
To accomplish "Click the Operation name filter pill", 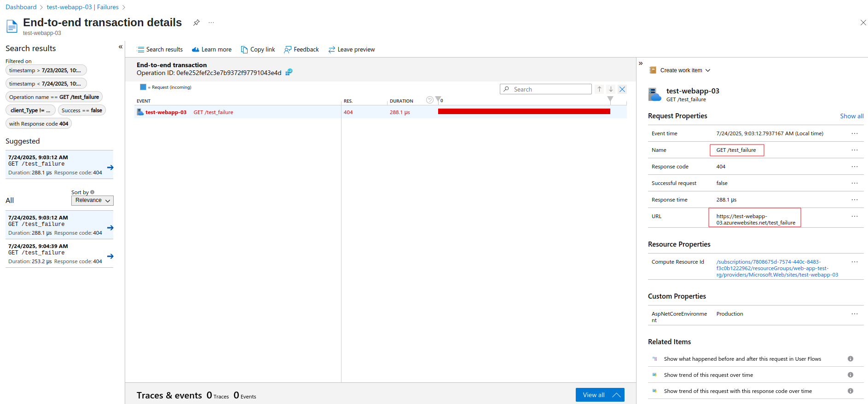I will (54, 97).
